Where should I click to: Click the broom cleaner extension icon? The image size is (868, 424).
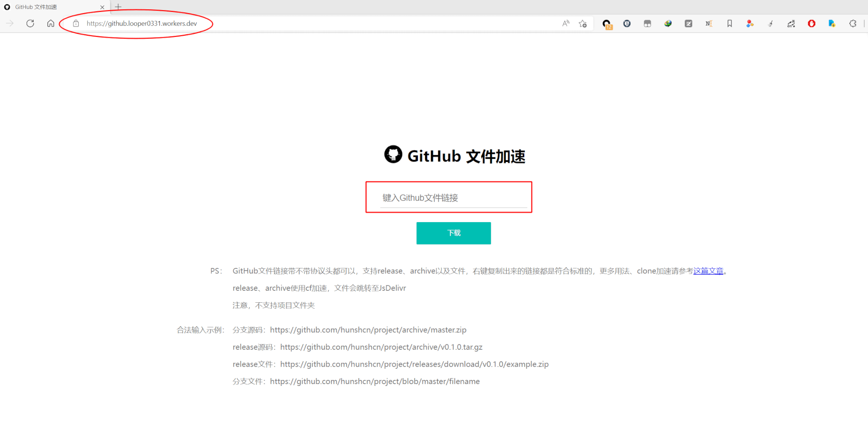(x=771, y=24)
